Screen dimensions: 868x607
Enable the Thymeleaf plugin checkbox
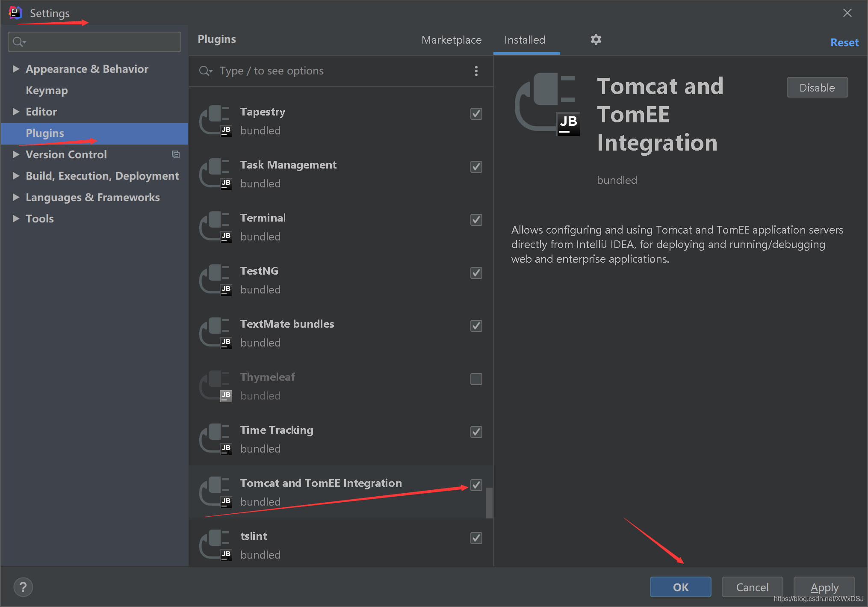[476, 379]
